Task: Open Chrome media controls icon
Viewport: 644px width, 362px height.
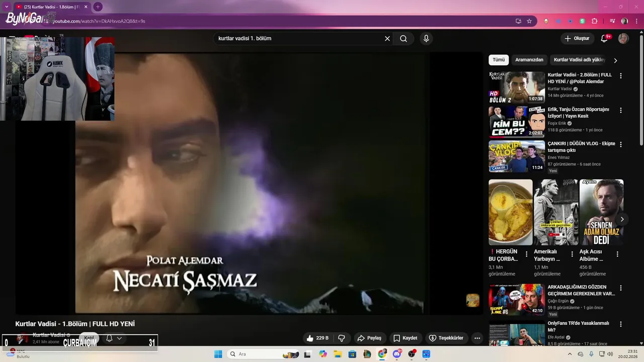Action: tap(612, 21)
